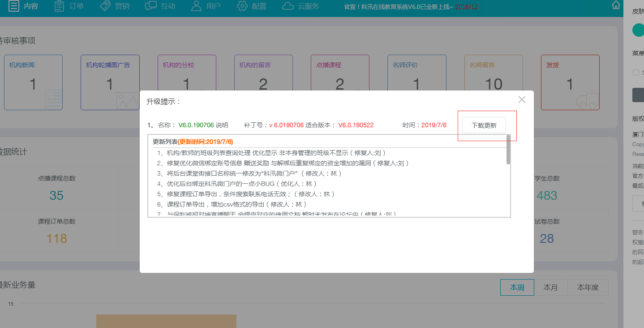This screenshot has width=644, height=328.
Task: Switch chart to 本周 tab
Action: click(x=517, y=288)
